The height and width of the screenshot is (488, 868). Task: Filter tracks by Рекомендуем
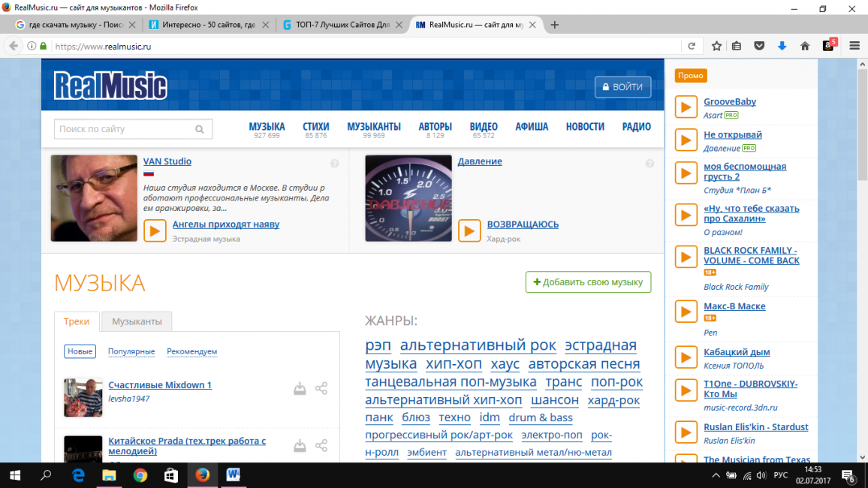(191, 351)
